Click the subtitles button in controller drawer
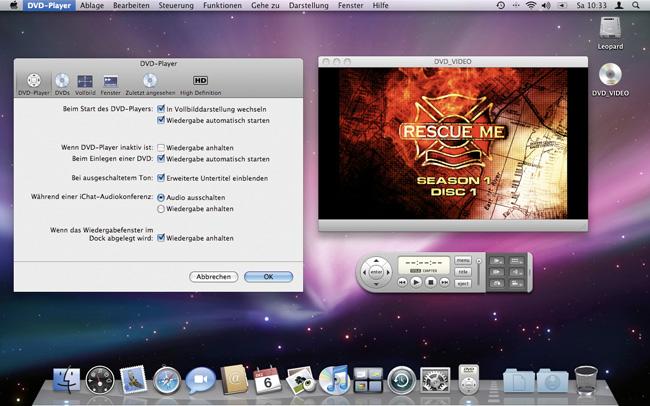 point(517,260)
